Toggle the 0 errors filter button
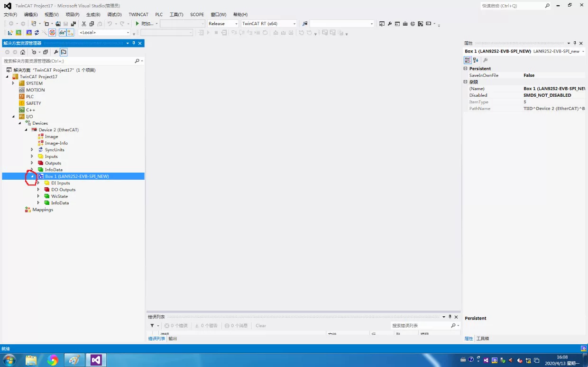Screen dimensions: 588x367 pos(176,326)
